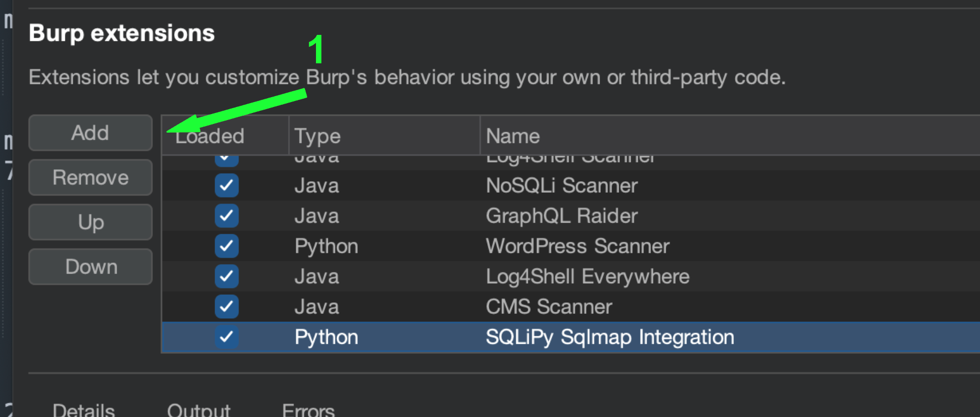Move the extension with the Up button
The image size is (980, 417).
[x=91, y=222]
